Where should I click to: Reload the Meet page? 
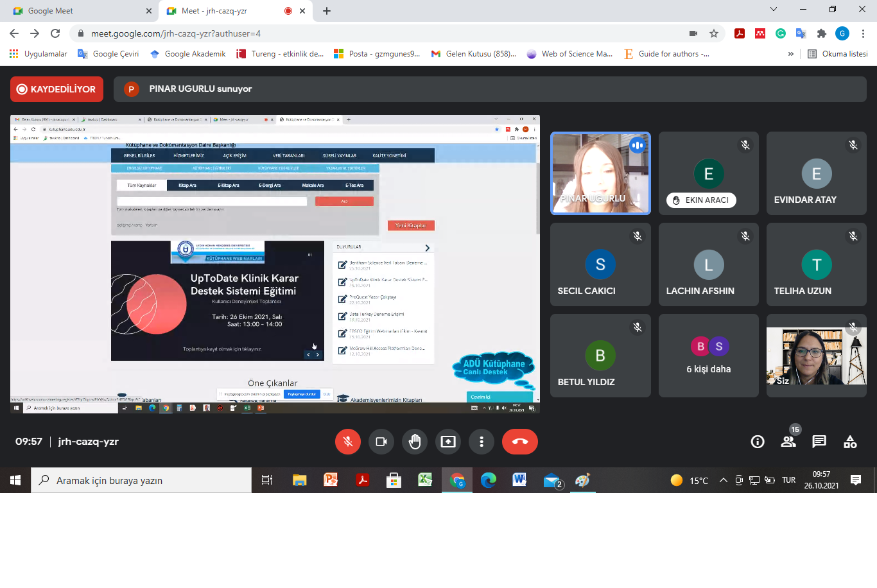tap(55, 33)
